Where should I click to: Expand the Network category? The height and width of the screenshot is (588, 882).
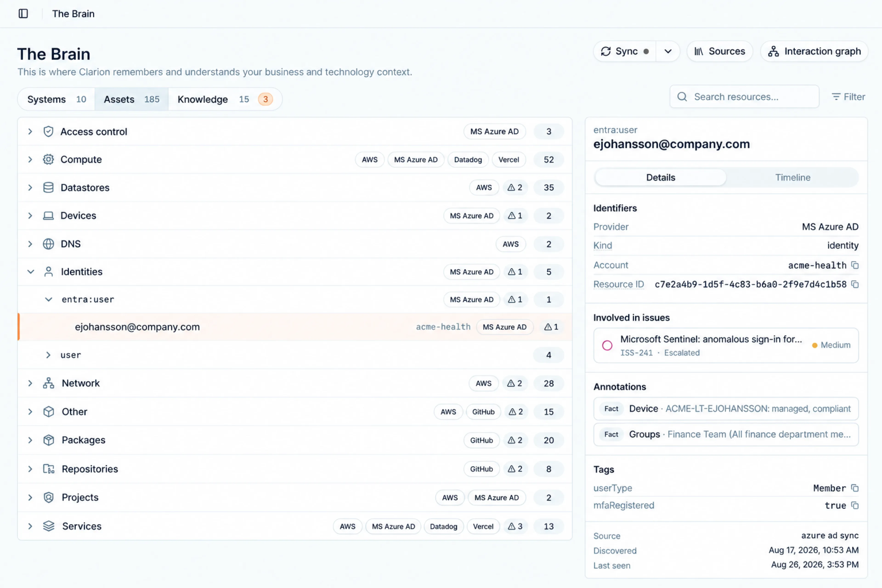[30, 383]
